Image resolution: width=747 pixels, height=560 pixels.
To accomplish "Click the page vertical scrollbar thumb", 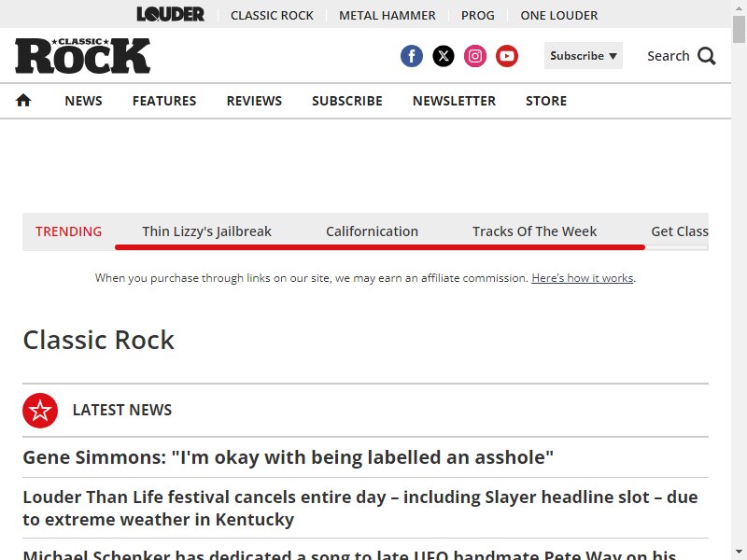I will click(x=740, y=29).
